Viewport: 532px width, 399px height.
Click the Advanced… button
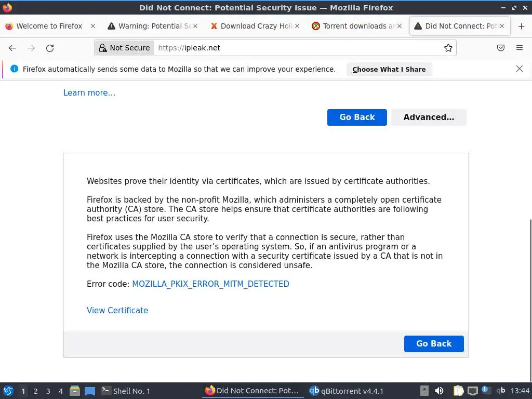tap(429, 117)
